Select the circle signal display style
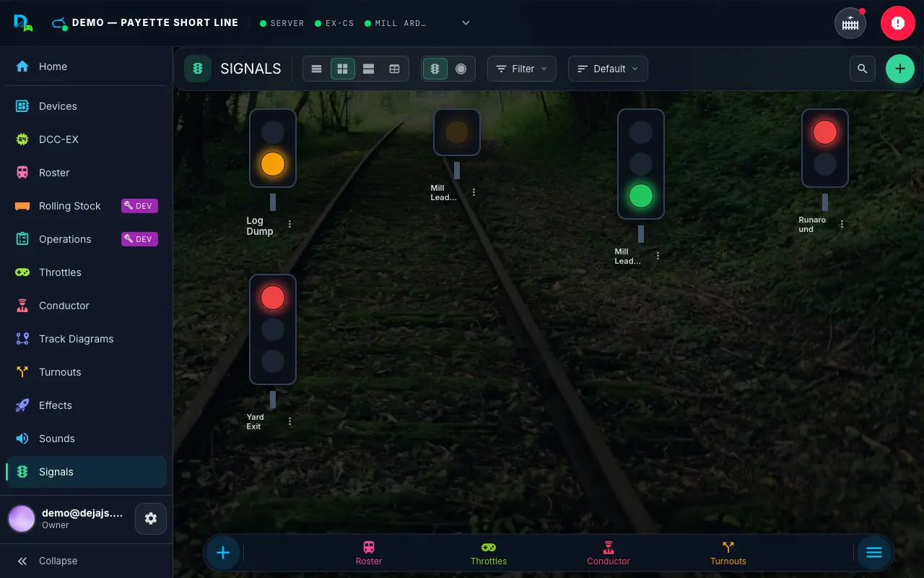The image size is (924, 578). click(x=461, y=69)
